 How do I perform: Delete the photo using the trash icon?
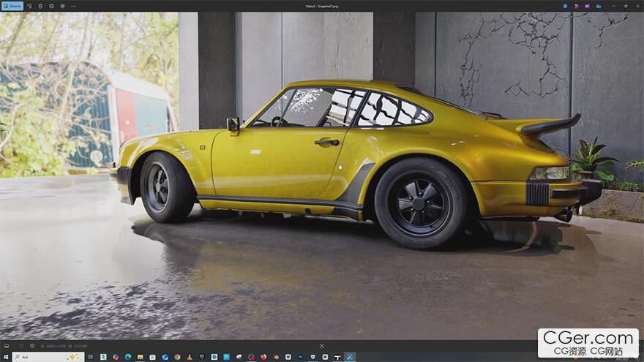click(40, 6)
